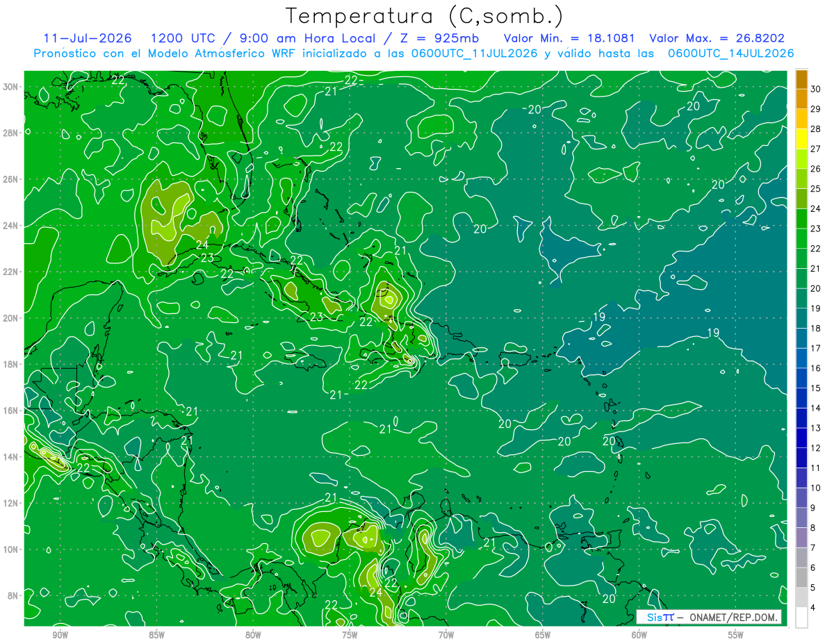Click the colorbar legend label '7'

click(814, 547)
